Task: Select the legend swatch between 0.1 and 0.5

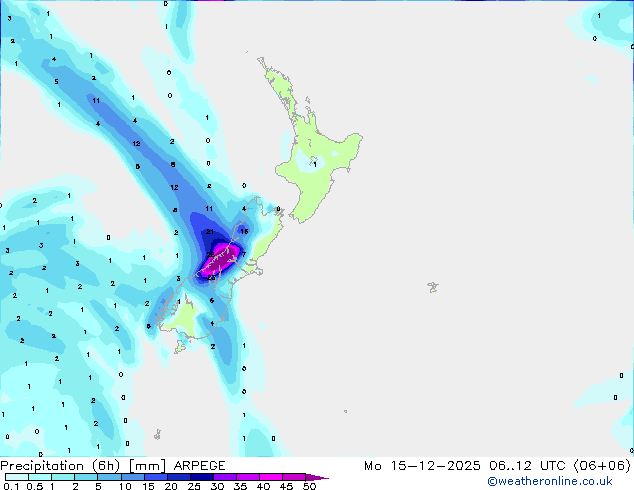Action: point(17,477)
